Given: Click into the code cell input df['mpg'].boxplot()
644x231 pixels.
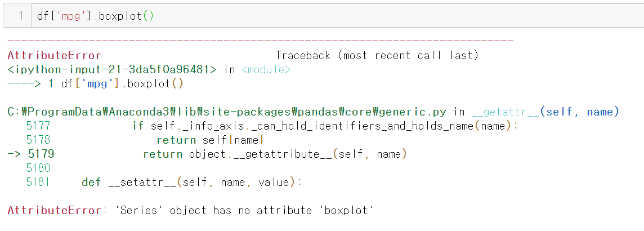Looking at the screenshot, I should [x=337, y=16].
